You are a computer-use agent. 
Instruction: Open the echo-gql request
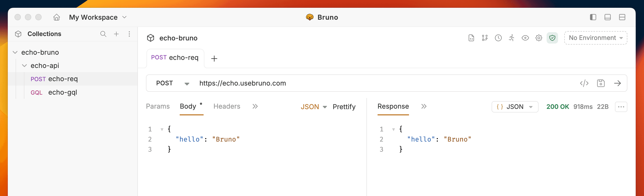point(62,92)
